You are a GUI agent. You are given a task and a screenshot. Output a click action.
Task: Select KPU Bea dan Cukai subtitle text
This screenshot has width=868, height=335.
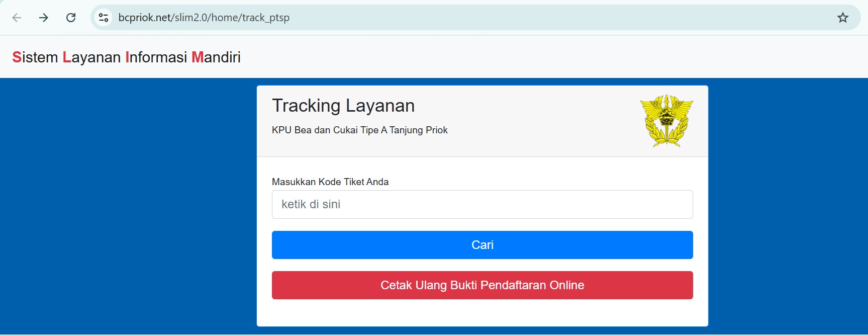(360, 130)
